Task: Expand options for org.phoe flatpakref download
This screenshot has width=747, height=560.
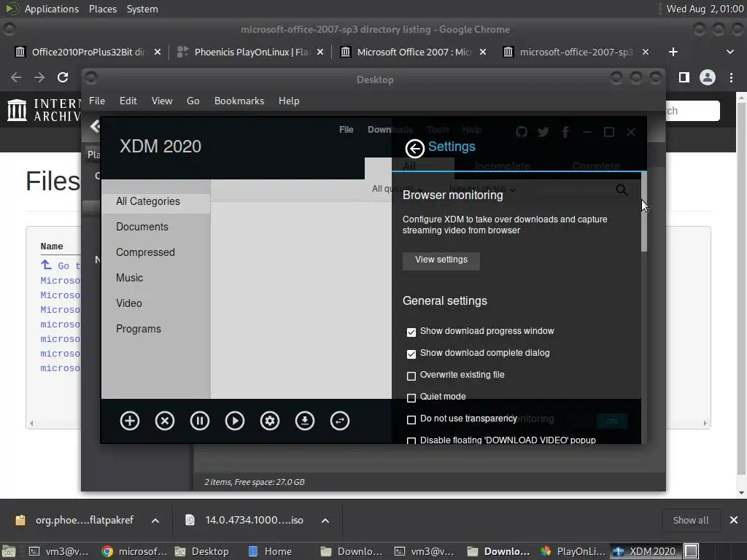Action: pos(155,521)
